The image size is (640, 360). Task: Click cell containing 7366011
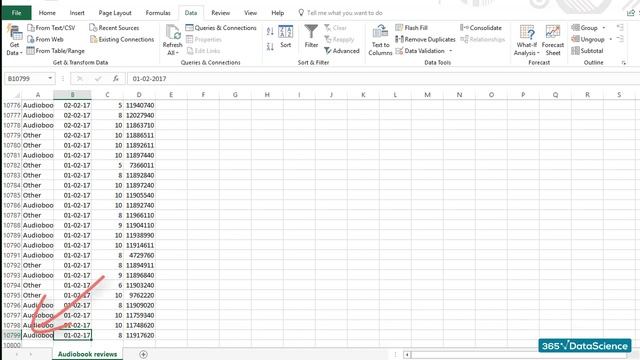coord(139,165)
